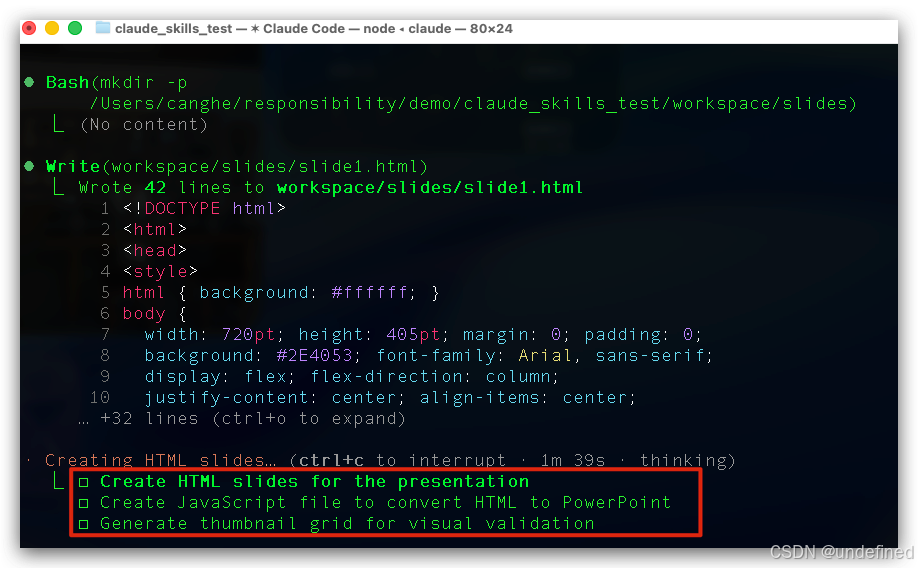Click the '+32 lines (ctrl+o to expand)' line
This screenshot has width=918, height=568.
coord(242,419)
